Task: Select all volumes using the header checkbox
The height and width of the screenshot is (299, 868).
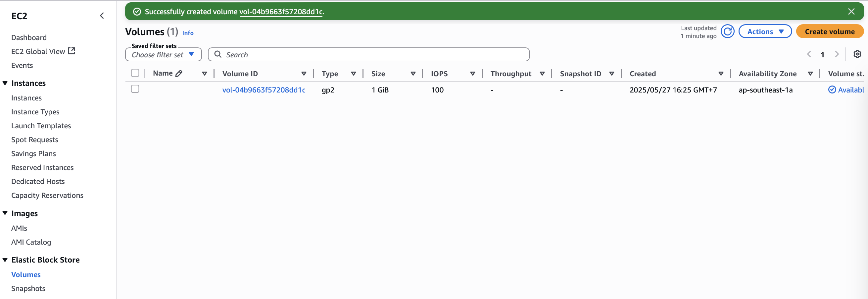Action: click(x=135, y=73)
